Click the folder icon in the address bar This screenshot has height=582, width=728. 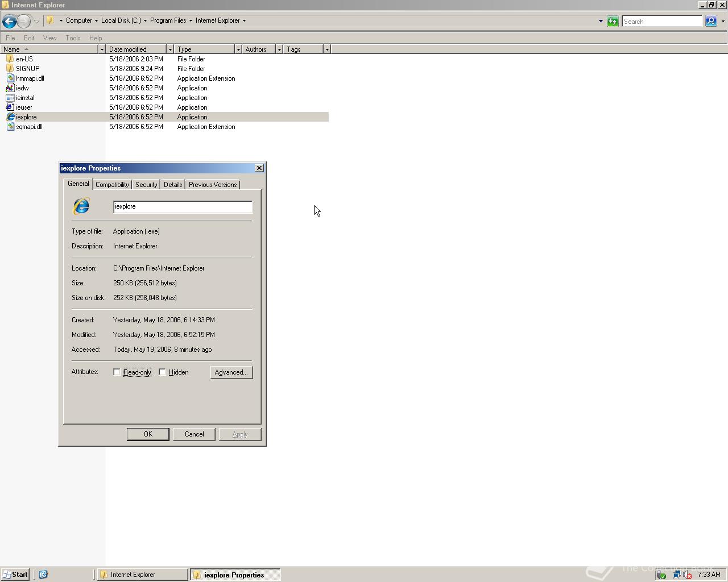(50, 20)
